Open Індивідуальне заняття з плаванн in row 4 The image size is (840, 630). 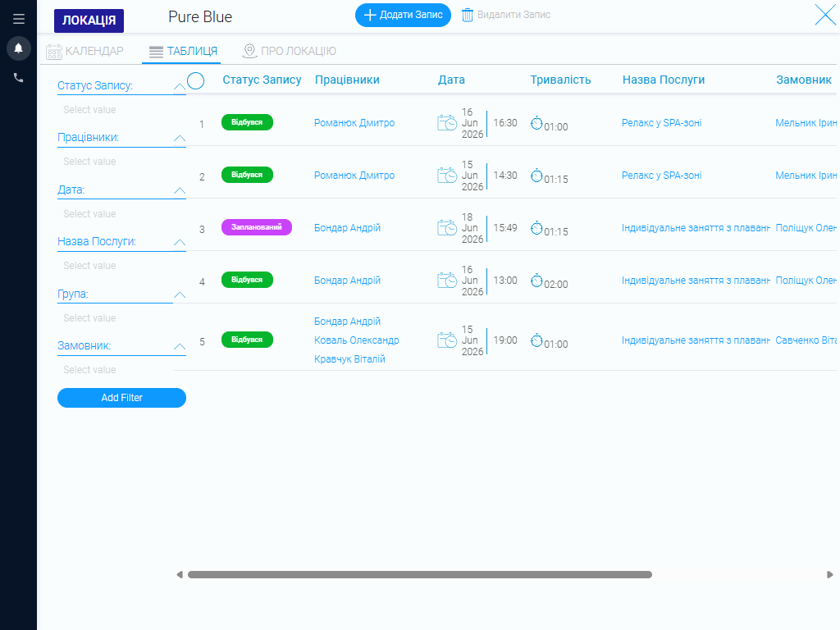tap(696, 281)
